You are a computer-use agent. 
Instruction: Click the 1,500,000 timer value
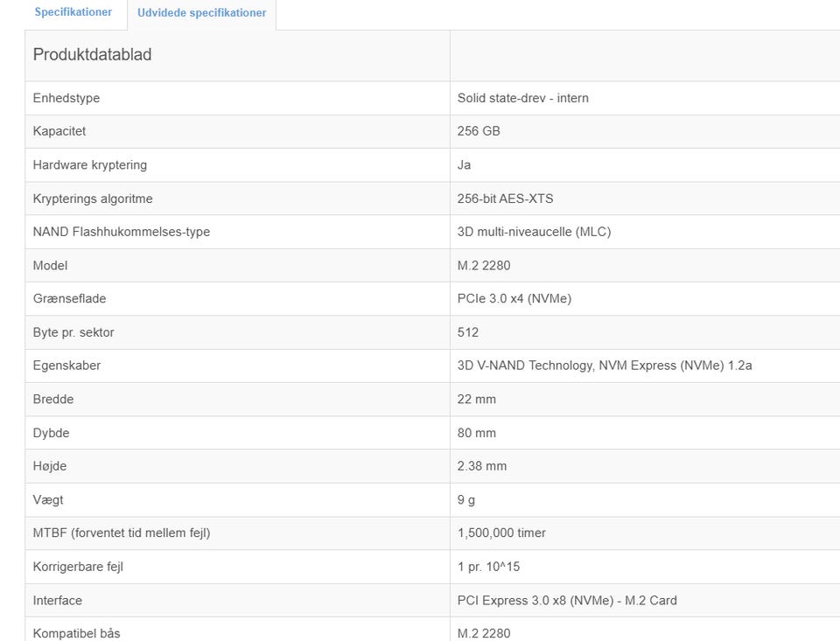point(501,533)
